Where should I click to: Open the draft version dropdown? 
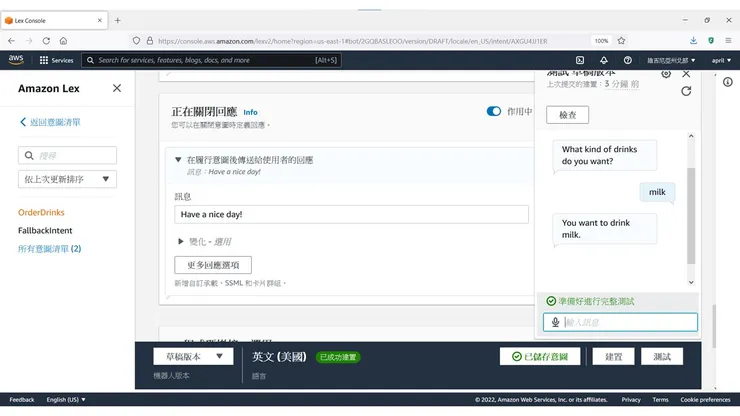point(193,357)
